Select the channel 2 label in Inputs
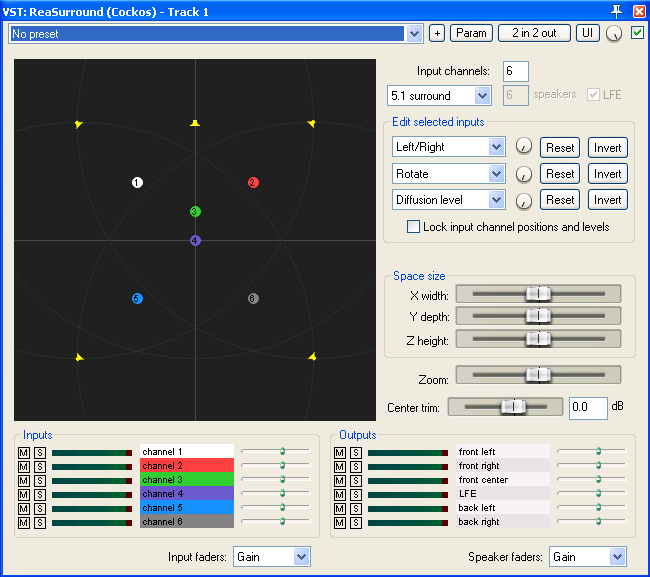The height and width of the screenshot is (577, 650). (x=187, y=465)
